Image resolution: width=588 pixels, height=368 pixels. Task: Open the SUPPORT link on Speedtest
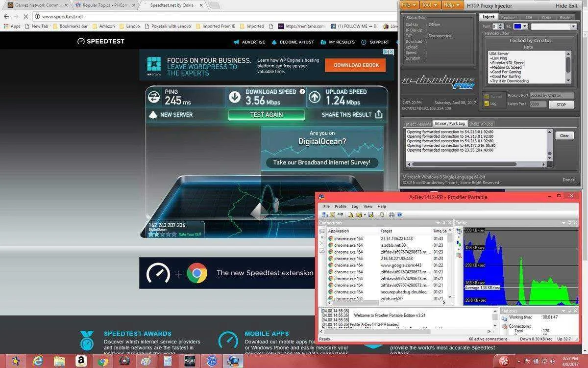tap(375, 42)
